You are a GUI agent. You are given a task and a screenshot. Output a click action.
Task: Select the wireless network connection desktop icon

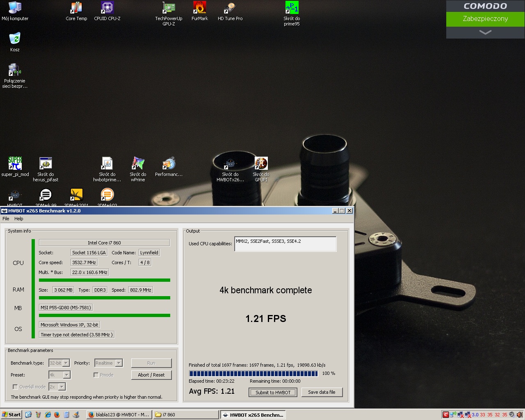tap(15, 76)
